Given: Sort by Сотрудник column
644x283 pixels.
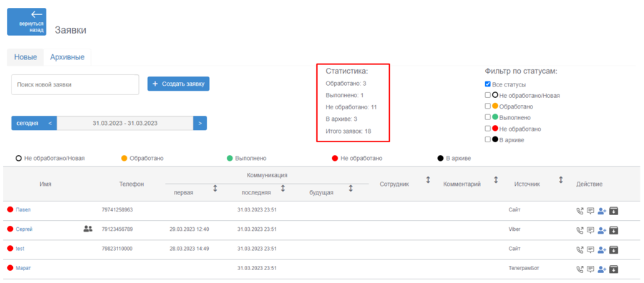Looking at the screenshot, I should [x=428, y=180].
